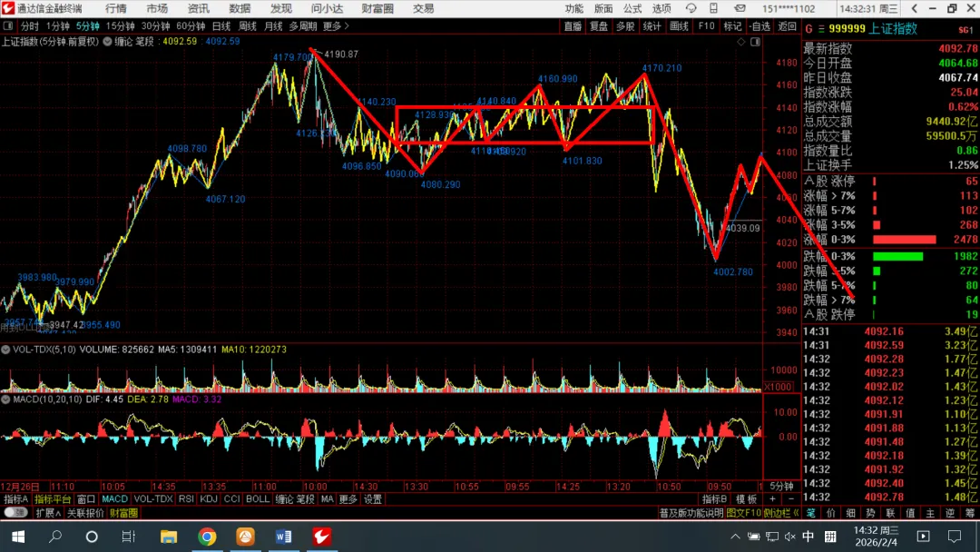Viewport: 980px width, 552px height.
Task: Click the back arrow icon in title bar
Action: point(915,8)
